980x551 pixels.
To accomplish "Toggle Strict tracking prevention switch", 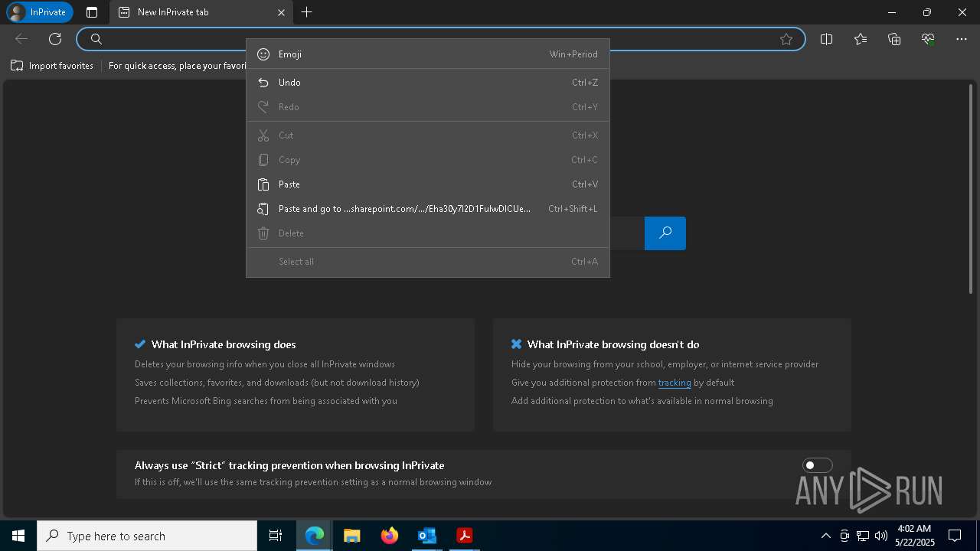I will (817, 465).
